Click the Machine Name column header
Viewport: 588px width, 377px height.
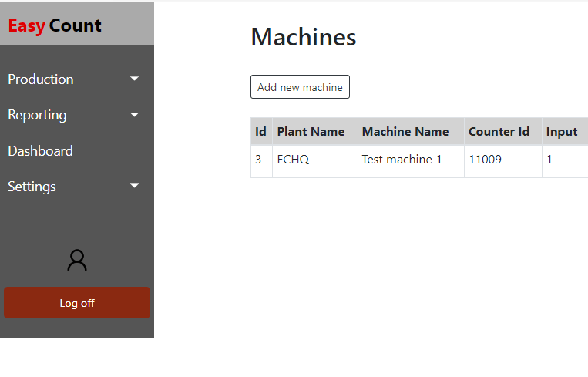(x=411, y=131)
